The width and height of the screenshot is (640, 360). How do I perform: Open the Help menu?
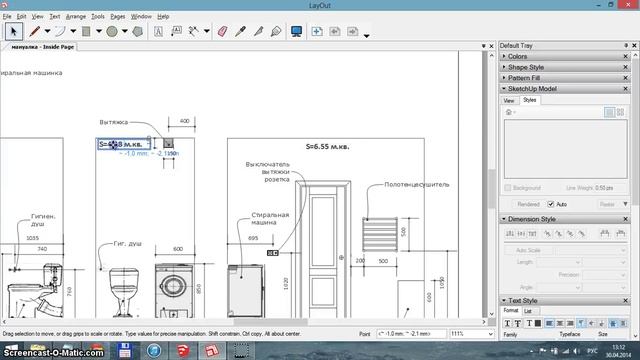pos(163,16)
